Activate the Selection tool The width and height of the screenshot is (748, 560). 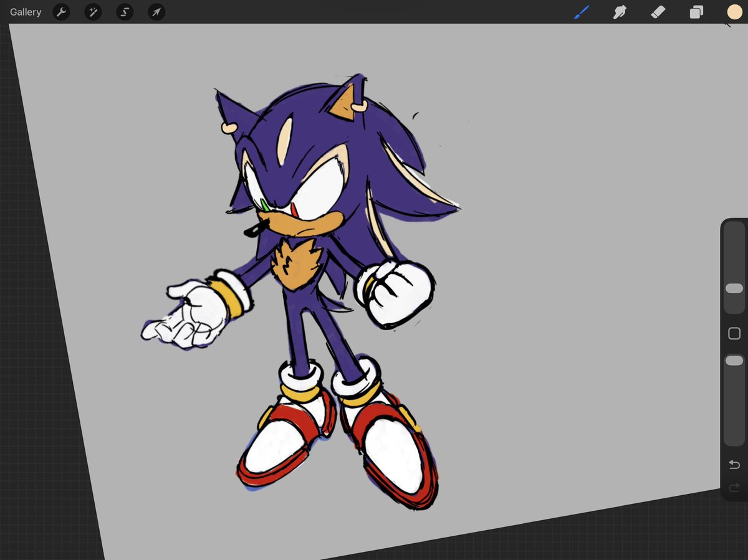pos(125,12)
